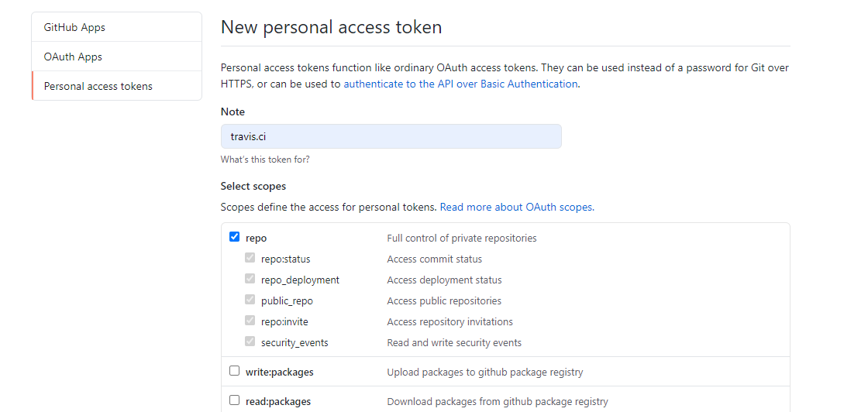Screen dimensions: 868x412
Task: Open GitHub Apps settings page
Action: pos(74,27)
